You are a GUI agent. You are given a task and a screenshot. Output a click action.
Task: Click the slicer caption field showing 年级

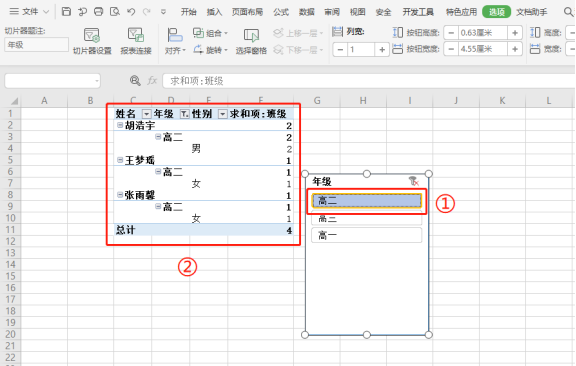[x=36, y=45]
